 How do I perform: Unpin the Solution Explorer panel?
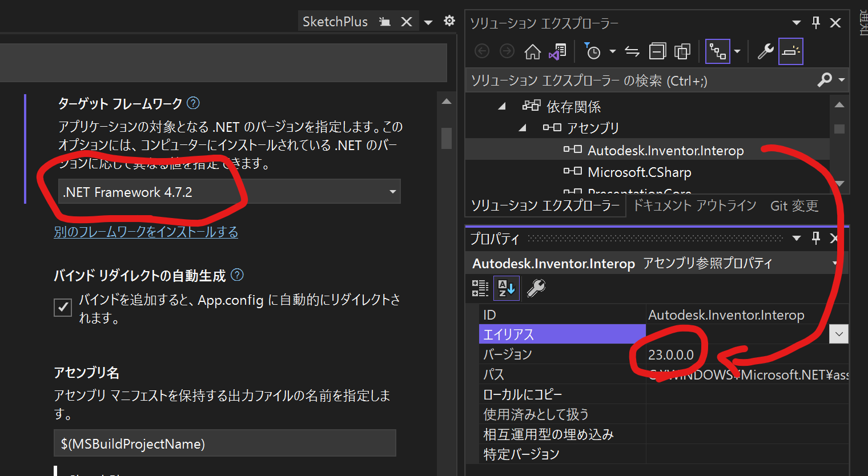[815, 22]
